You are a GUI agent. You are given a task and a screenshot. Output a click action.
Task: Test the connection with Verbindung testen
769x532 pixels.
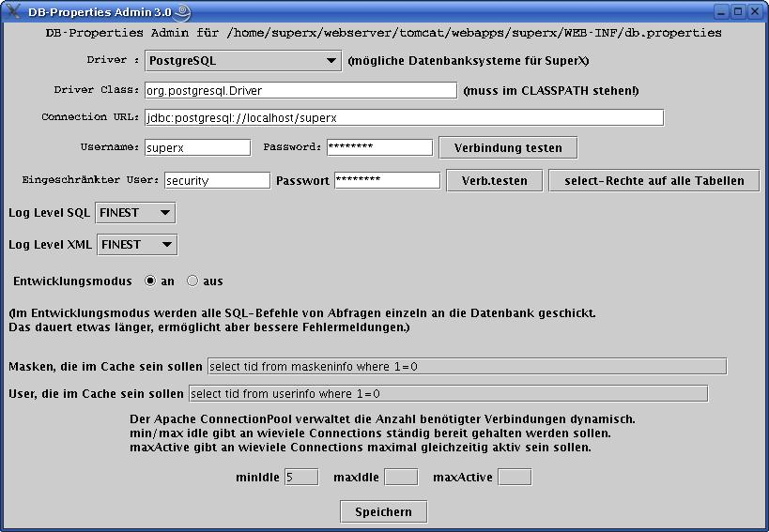(x=508, y=148)
